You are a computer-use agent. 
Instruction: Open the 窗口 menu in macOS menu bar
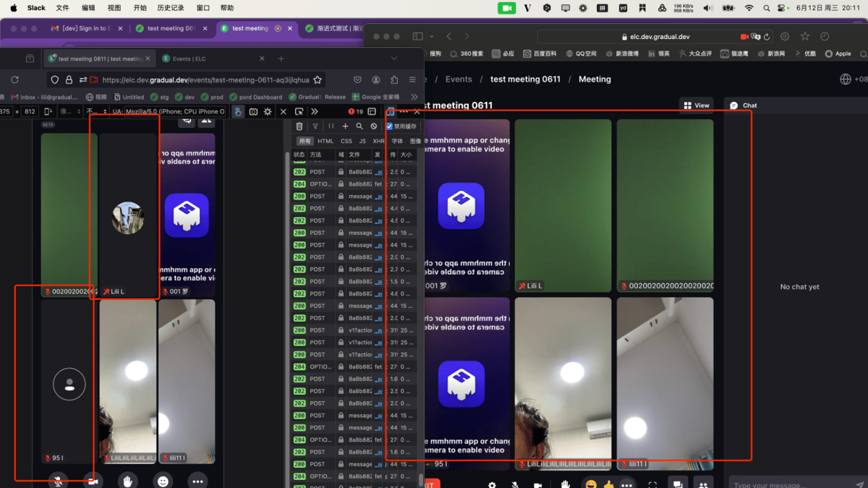(x=203, y=8)
